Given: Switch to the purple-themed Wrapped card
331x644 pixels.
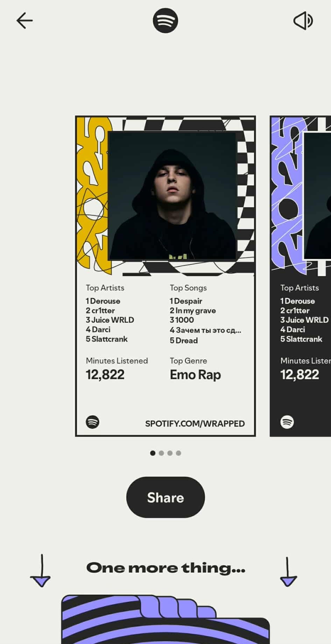Looking at the screenshot, I should point(300,276).
